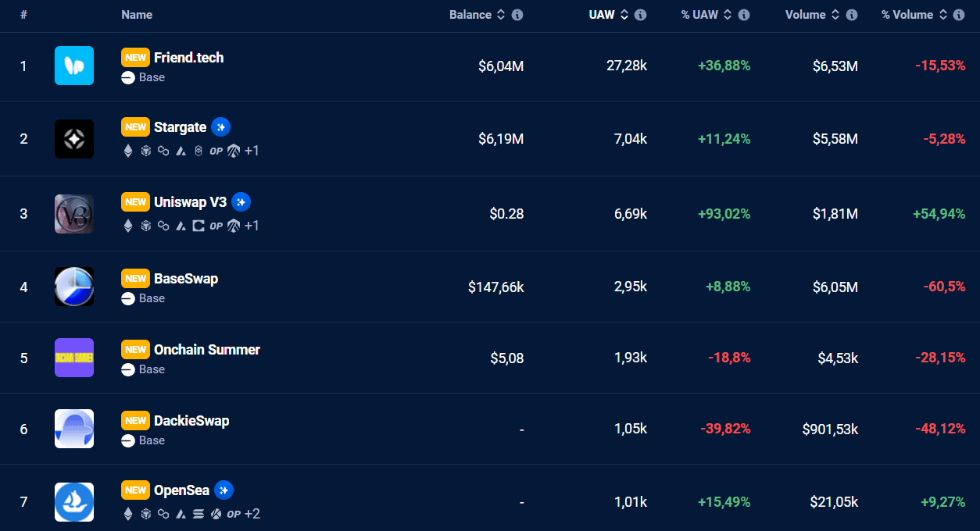Click the Onchain Summer app logo
980x531 pixels.
point(74,358)
